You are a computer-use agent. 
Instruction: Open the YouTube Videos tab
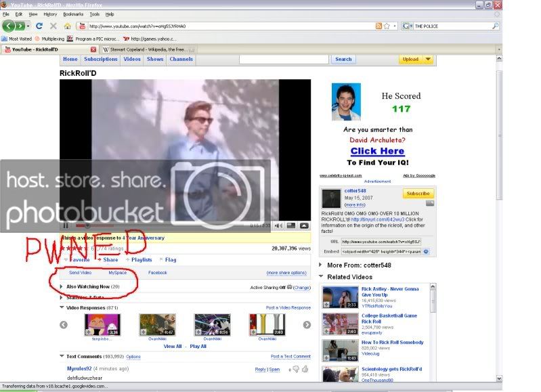(x=132, y=60)
